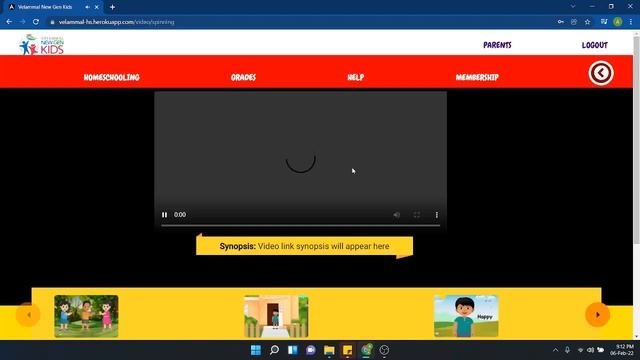The width and height of the screenshot is (640, 360).
Task: Open the Chrome profile avatar
Action: coord(618,22)
